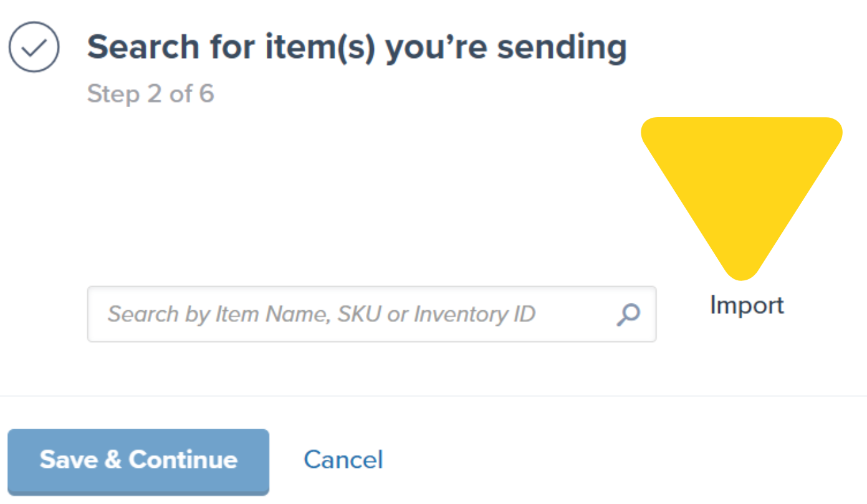Select the Step 2 of 6 text
The height and width of the screenshot is (504, 867).
pos(151,93)
